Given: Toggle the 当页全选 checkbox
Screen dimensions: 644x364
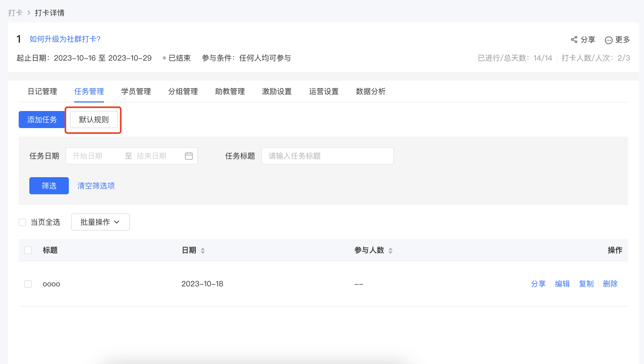Looking at the screenshot, I should (x=22, y=222).
